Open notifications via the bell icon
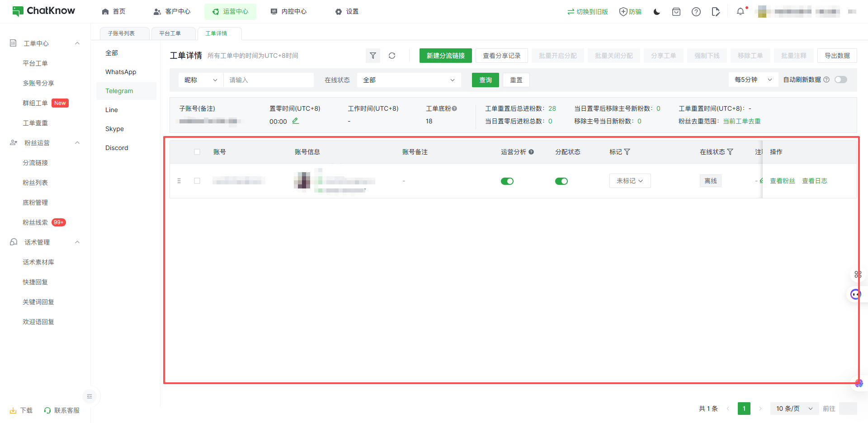Image resolution: width=868 pixels, height=423 pixels. [740, 12]
